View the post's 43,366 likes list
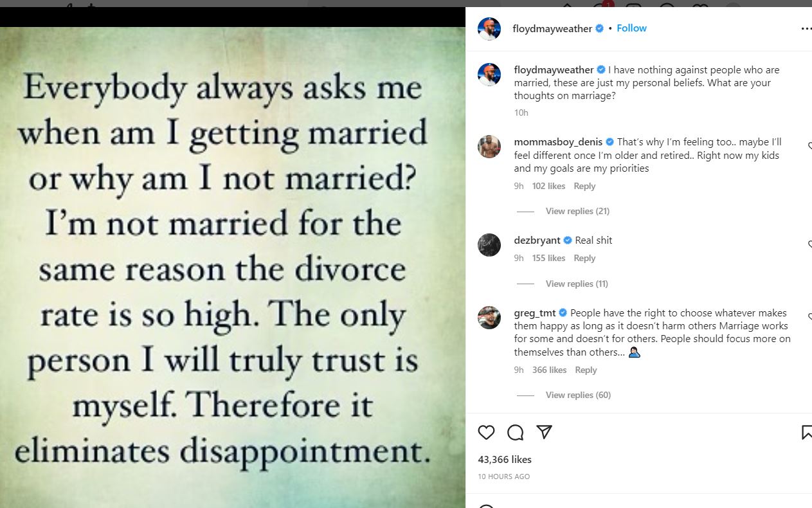This screenshot has width=812, height=508. pyautogui.click(x=505, y=460)
